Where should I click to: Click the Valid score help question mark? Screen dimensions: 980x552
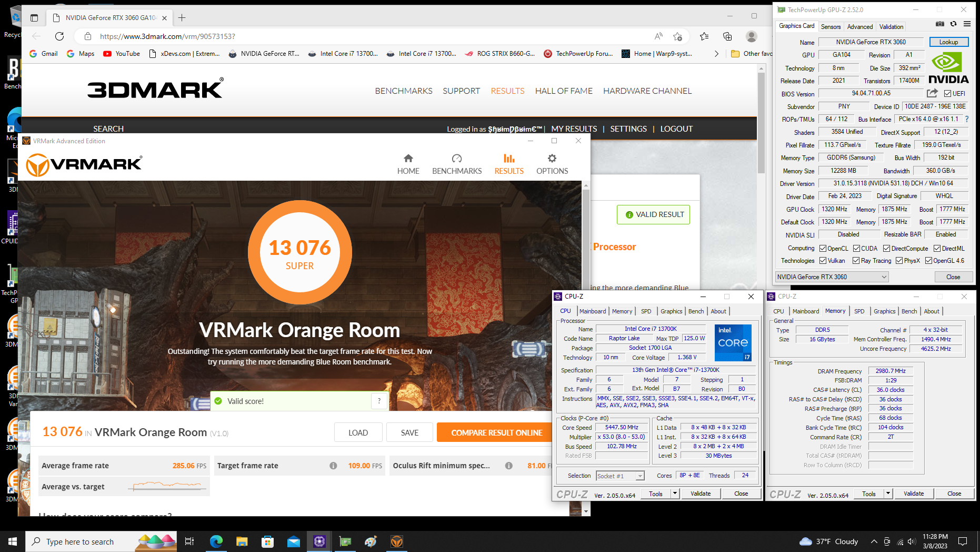click(x=379, y=401)
